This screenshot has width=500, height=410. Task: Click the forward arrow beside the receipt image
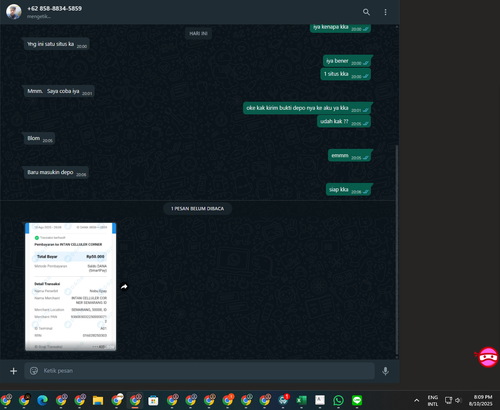tap(124, 287)
